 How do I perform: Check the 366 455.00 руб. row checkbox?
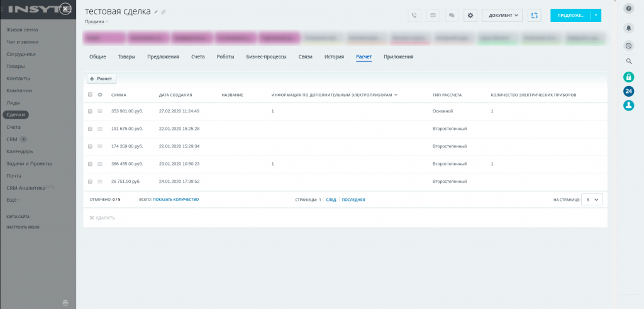tap(91, 164)
